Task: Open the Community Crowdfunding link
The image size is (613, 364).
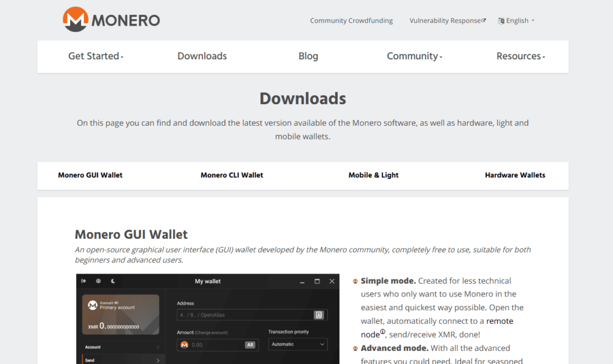Action: click(x=351, y=20)
